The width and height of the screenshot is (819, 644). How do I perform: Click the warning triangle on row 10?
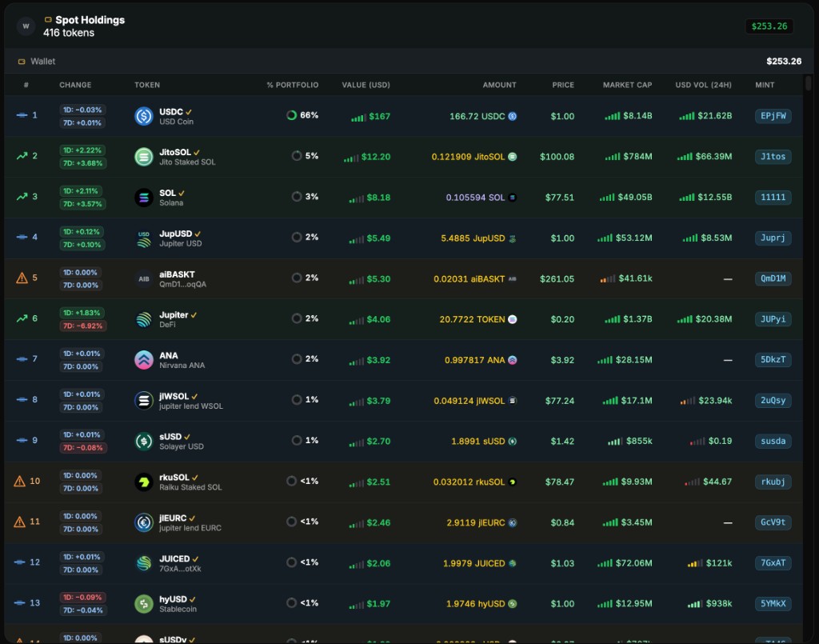coord(19,481)
